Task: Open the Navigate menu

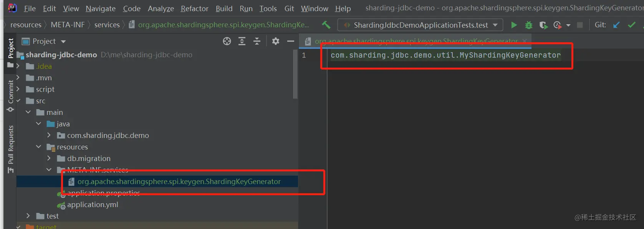Action: click(101, 8)
